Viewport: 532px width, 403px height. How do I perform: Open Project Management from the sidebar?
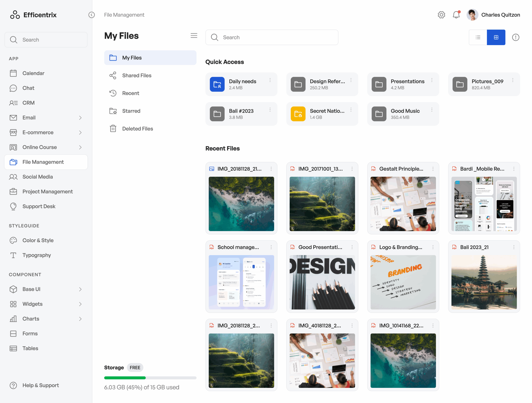tap(47, 192)
